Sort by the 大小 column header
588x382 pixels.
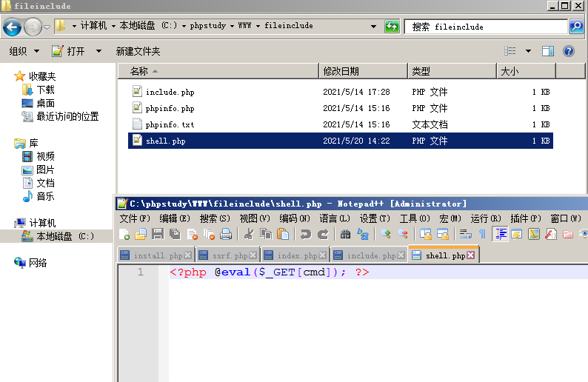pyautogui.click(x=526, y=71)
